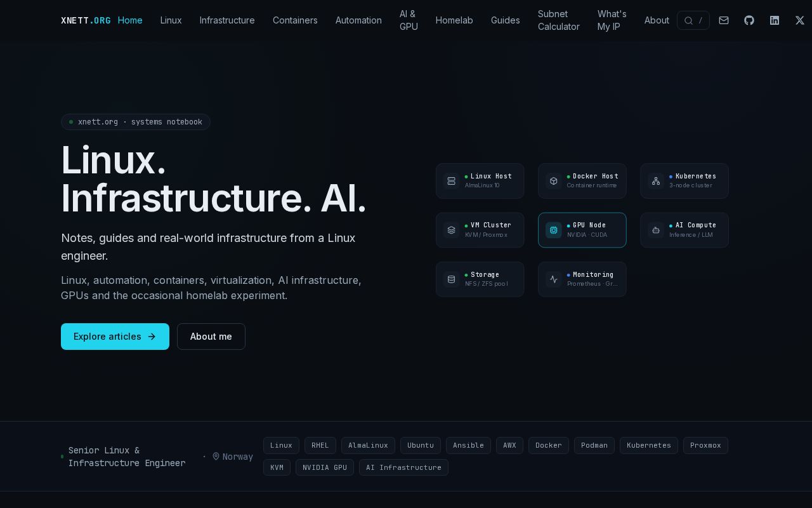
Task: Click the GPU Node chip icon
Action: coord(553,230)
